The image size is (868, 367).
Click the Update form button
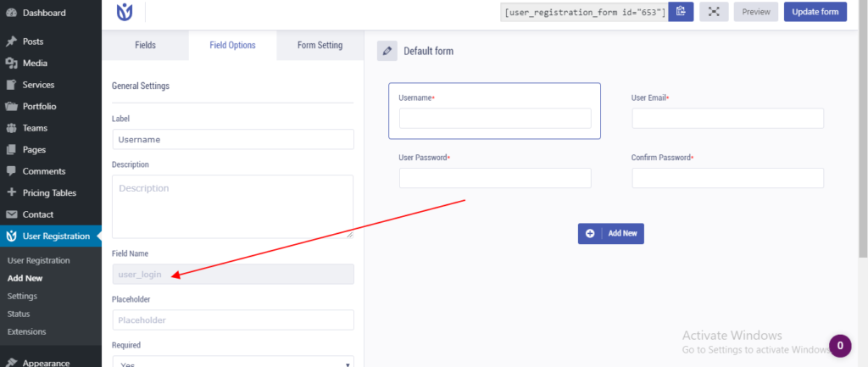coord(815,12)
